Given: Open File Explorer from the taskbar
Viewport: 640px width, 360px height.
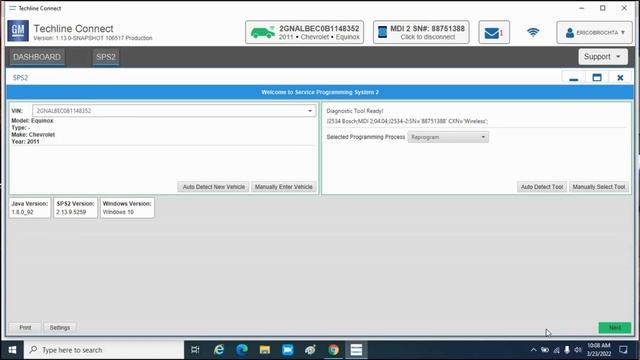Looking at the screenshot, I should tap(265, 350).
